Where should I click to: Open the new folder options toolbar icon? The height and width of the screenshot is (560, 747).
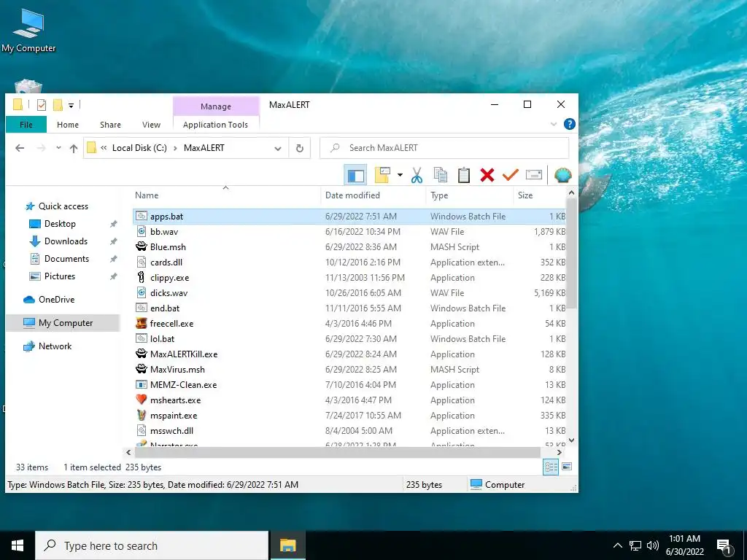pyautogui.click(x=382, y=175)
